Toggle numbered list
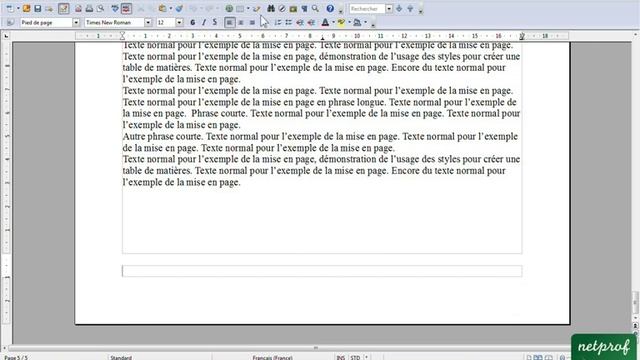Viewport: 640px width, 360px height. tap(278, 22)
